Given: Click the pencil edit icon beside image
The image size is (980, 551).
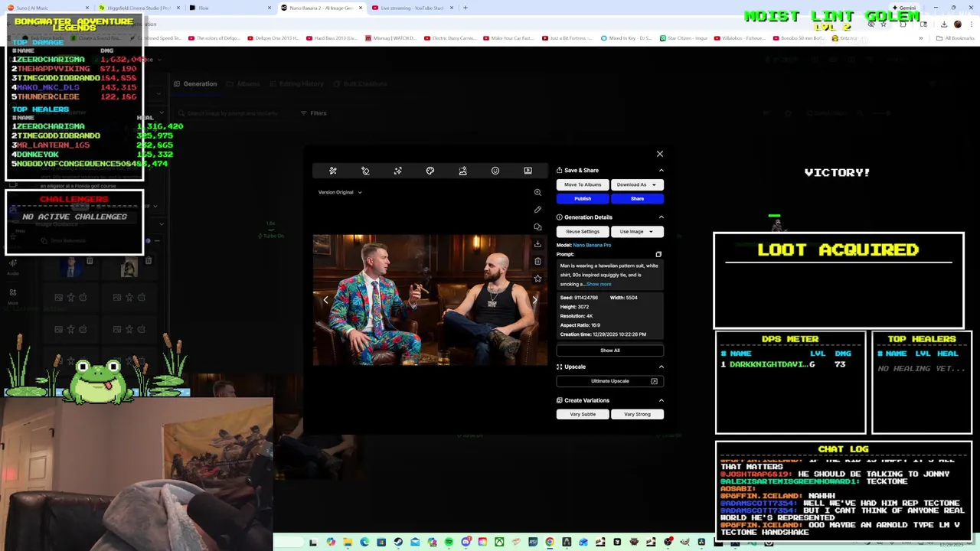Looking at the screenshot, I should coord(537,210).
